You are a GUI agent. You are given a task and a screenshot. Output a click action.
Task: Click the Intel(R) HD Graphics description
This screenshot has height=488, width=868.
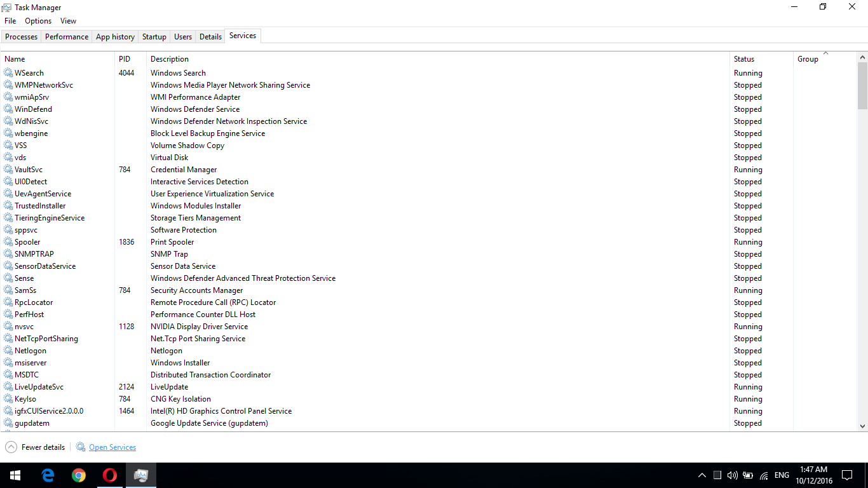tap(221, 411)
